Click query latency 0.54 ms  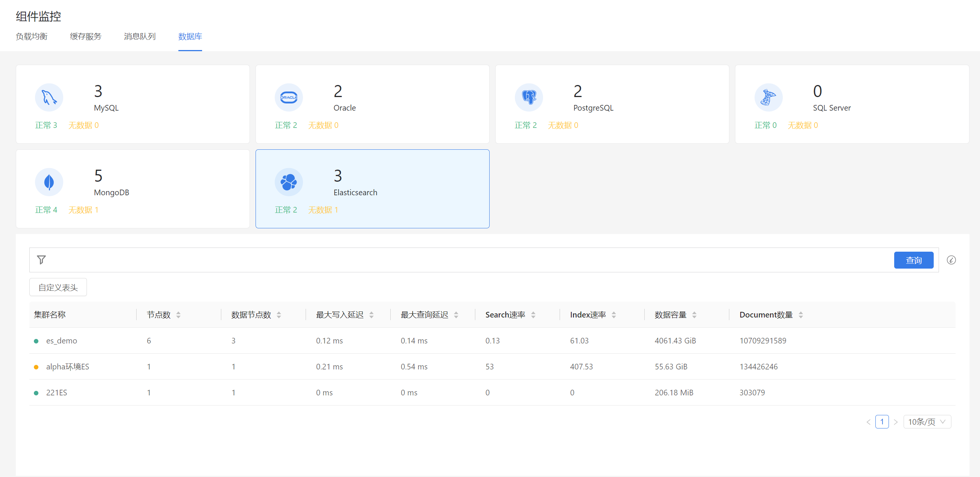(414, 366)
